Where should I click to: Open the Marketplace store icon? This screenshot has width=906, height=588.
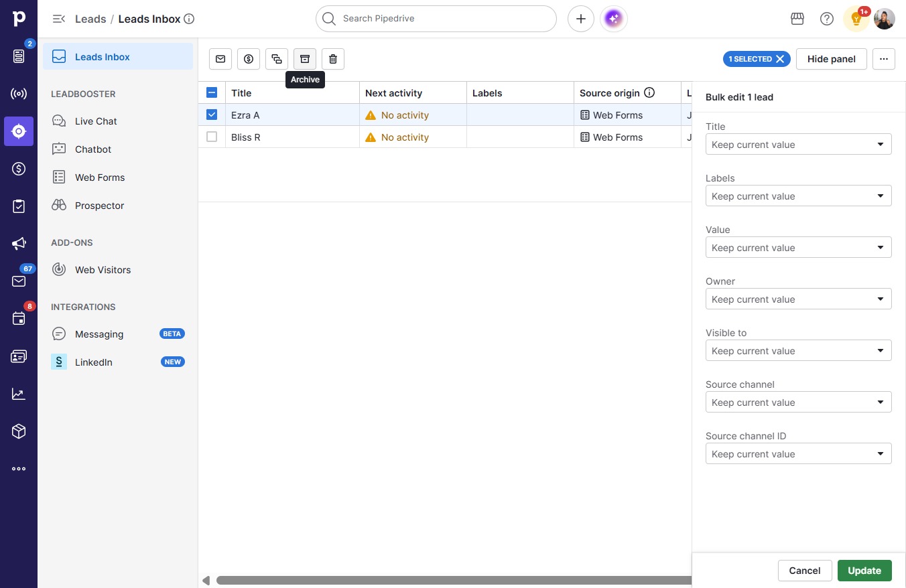coord(797,19)
